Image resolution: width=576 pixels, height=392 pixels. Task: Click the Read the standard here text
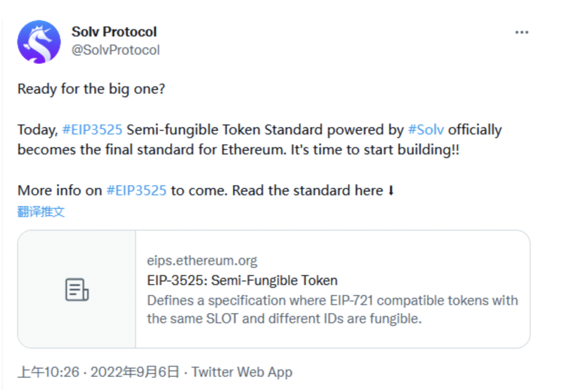[307, 190]
